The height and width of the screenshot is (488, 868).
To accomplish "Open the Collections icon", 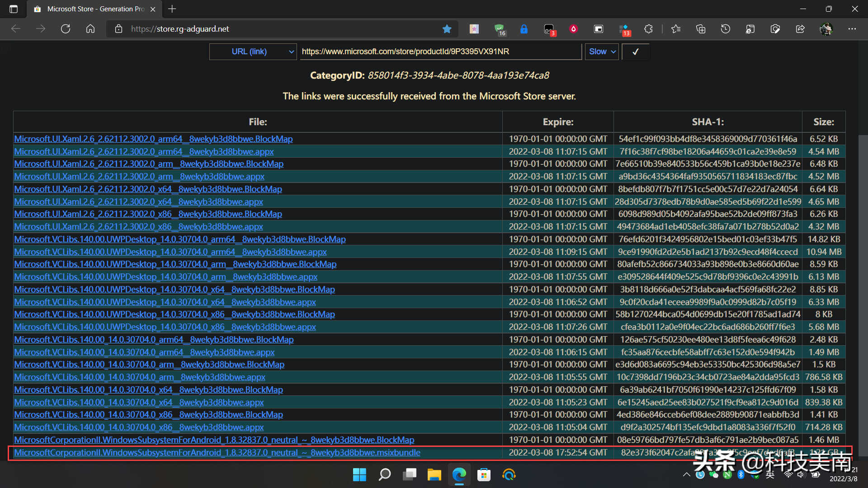I will [701, 29].
